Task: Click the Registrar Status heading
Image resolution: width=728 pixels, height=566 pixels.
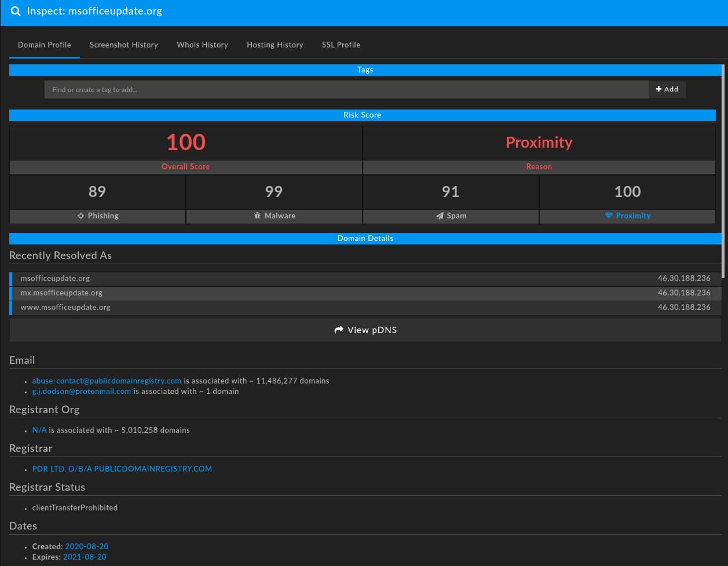Action: [x=47, y=487]
